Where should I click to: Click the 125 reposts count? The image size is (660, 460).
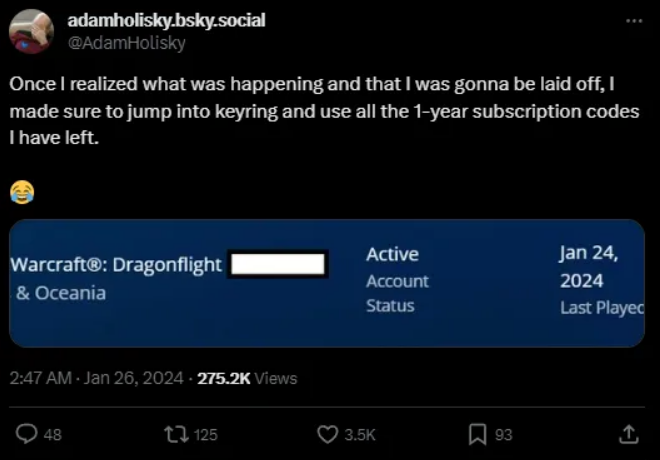point(205,435)
